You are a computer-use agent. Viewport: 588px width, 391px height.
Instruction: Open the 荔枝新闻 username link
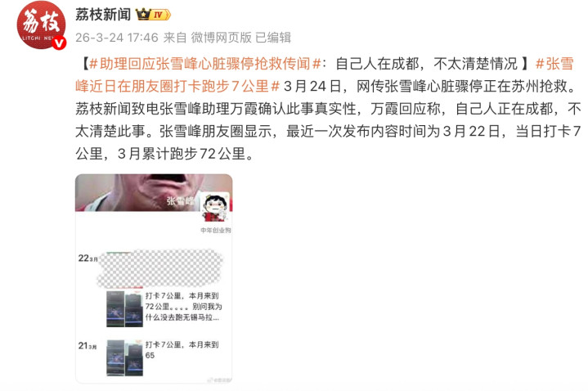(x=103, y=15)
